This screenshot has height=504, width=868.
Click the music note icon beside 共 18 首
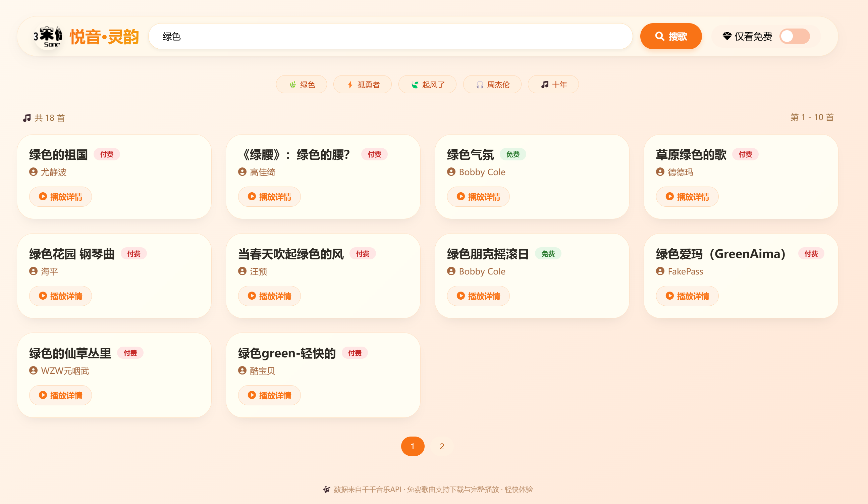(27, 118)
